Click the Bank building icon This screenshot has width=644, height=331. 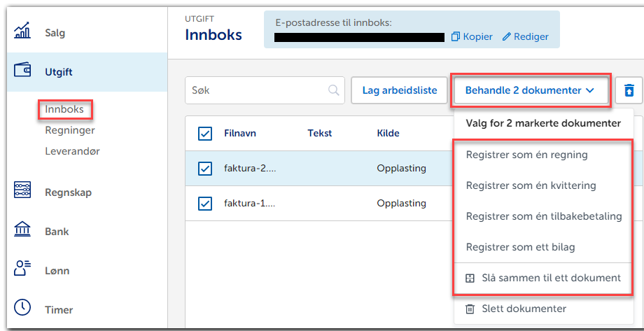(22, 231)
